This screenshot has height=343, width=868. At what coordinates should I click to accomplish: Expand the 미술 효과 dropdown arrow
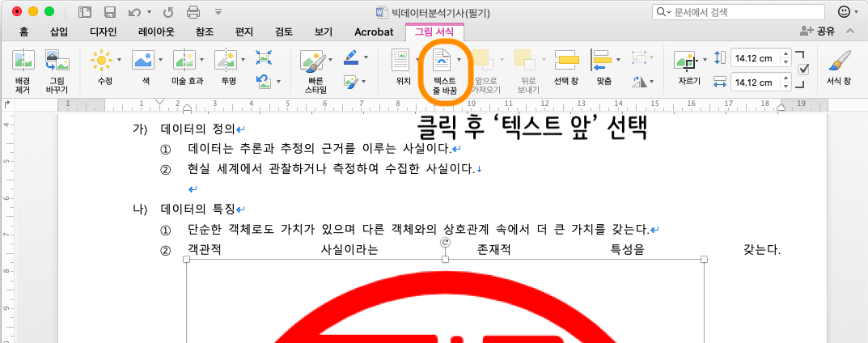click(201, 59)
